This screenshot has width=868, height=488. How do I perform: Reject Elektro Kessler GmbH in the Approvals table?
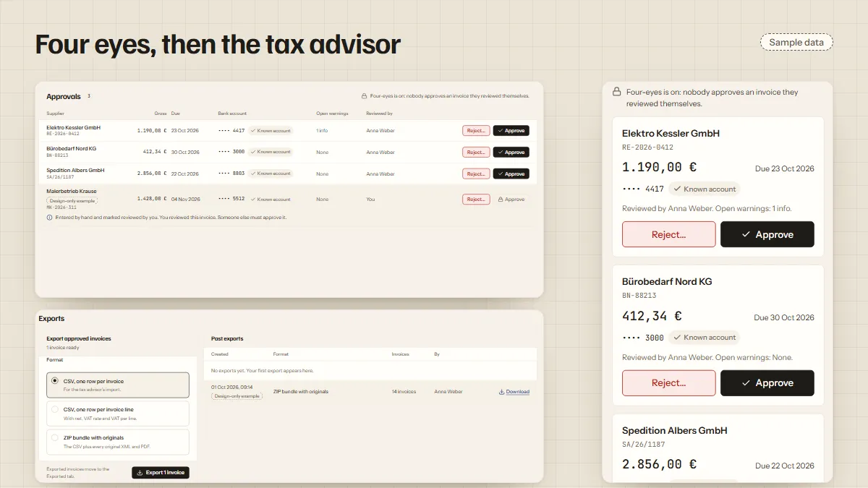tap(476, 131)
